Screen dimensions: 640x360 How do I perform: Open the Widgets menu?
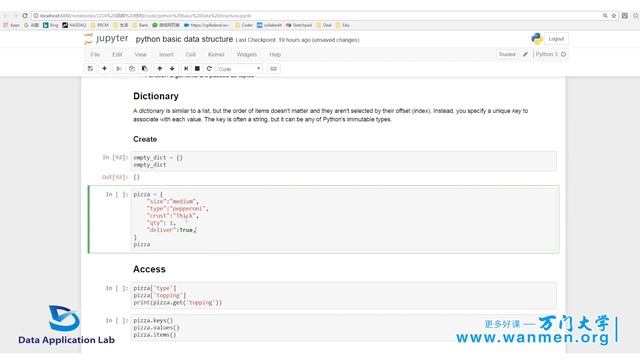click(247, 54)
